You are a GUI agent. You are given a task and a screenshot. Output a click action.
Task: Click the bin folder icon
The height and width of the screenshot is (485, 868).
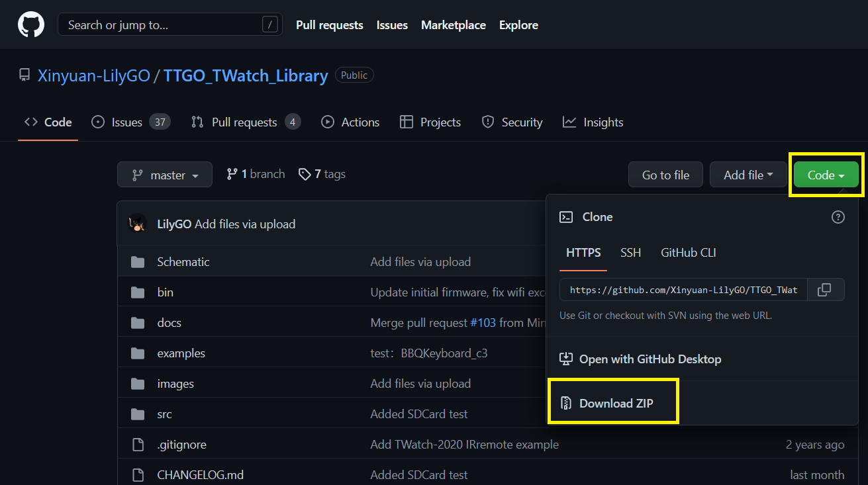pos(138,292)
